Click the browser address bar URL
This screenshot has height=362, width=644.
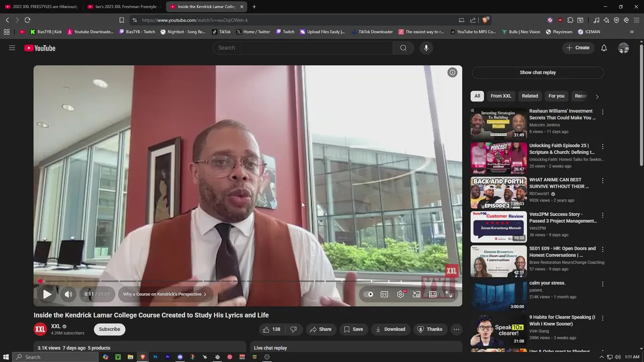coord(195,20)
